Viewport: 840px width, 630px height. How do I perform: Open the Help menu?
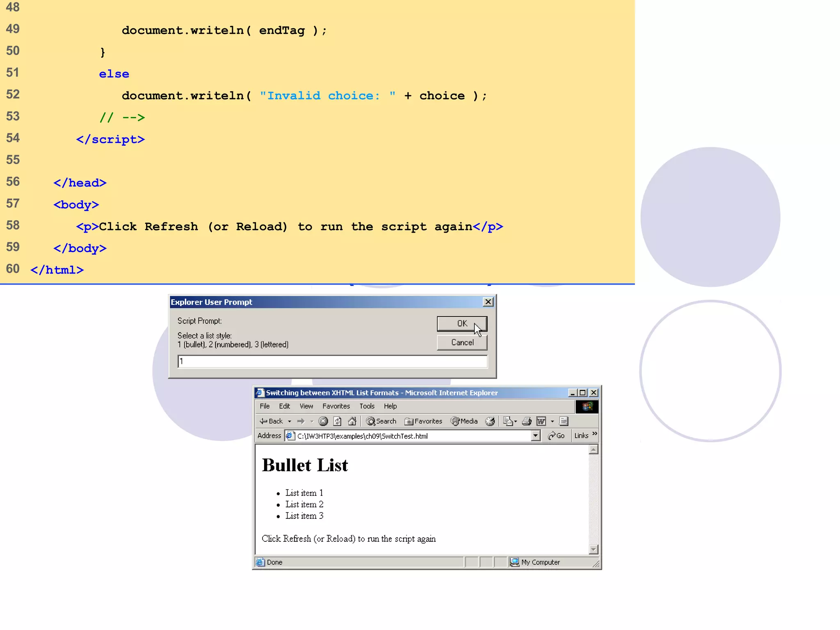click(390, 406)
